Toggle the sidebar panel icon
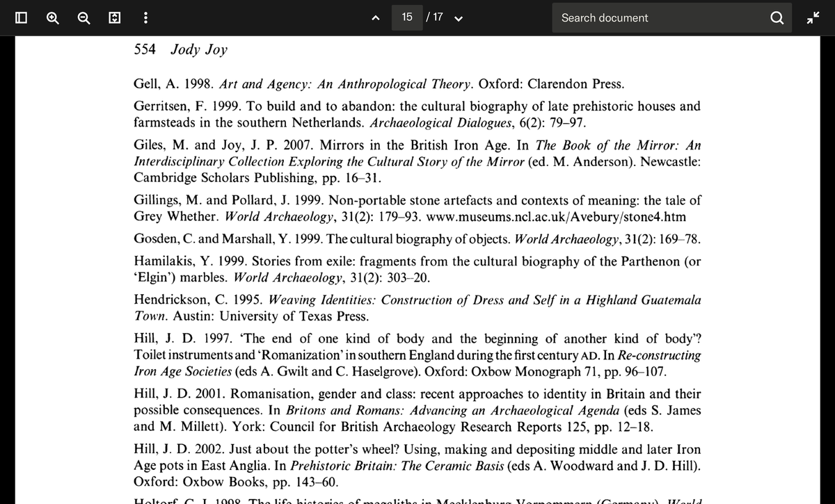This screenshot has width=835, height=504. coord(22,17)
